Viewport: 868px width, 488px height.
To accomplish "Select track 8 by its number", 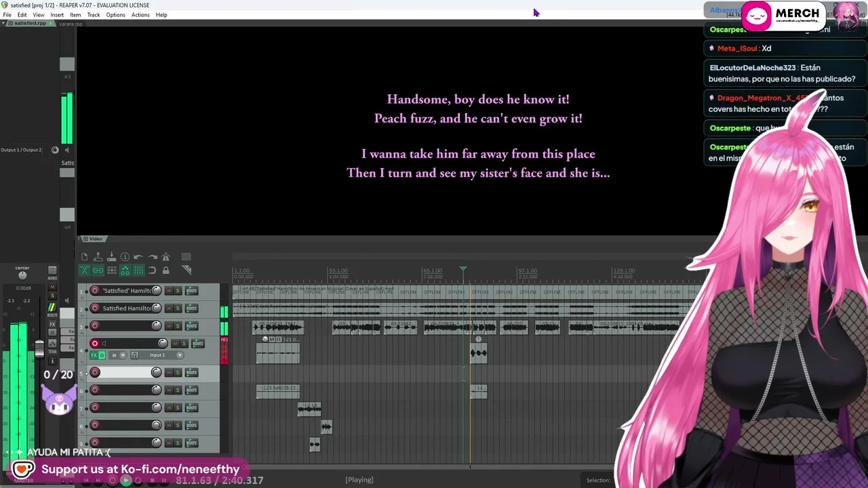I will (82, 426).
